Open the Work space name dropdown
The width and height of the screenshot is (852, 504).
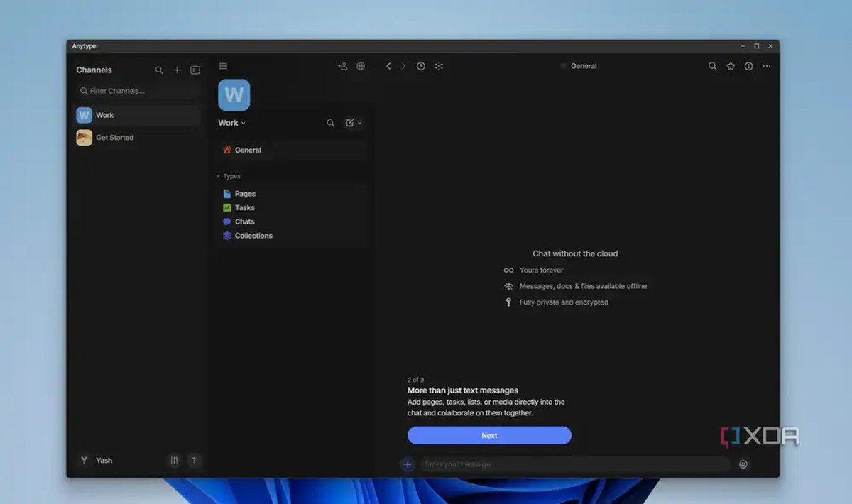[x=231, y=123]
